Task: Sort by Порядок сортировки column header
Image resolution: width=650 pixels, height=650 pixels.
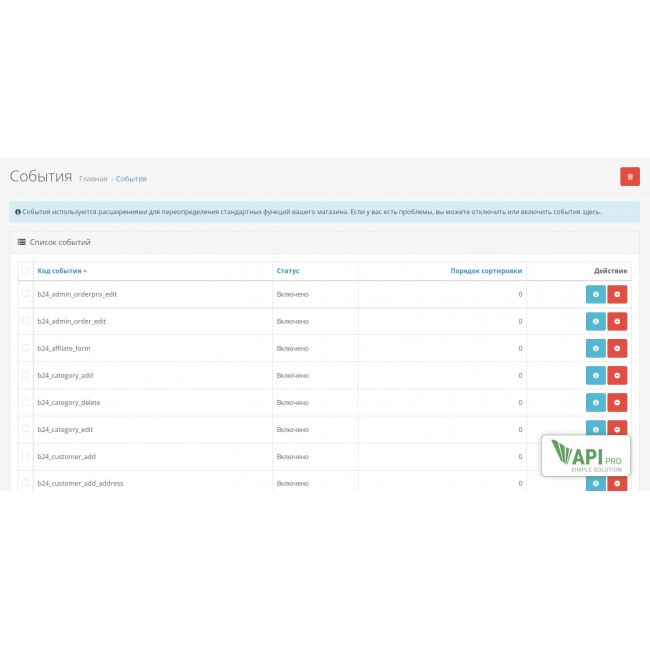Action: (x=486, y=271)
